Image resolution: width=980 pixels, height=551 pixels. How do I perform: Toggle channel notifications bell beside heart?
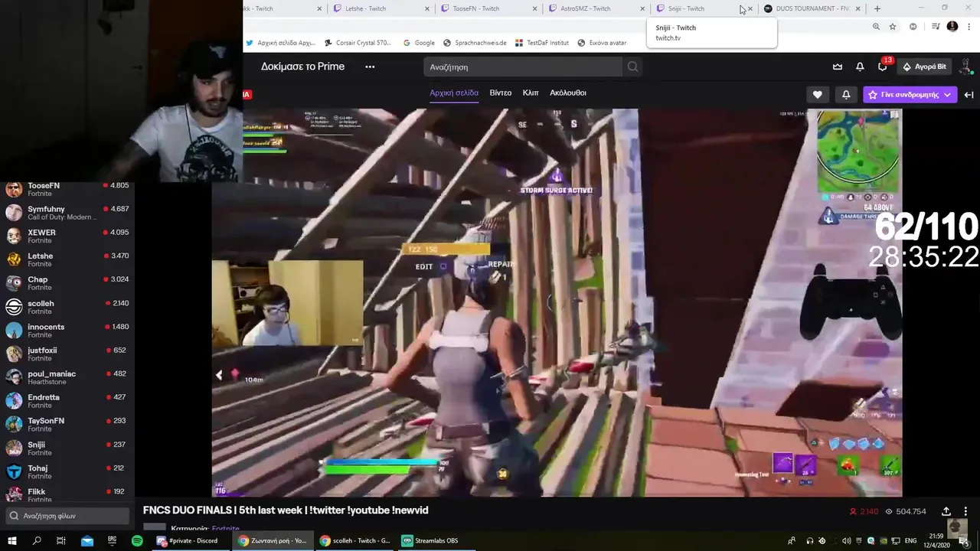click(x=846, y=94)
